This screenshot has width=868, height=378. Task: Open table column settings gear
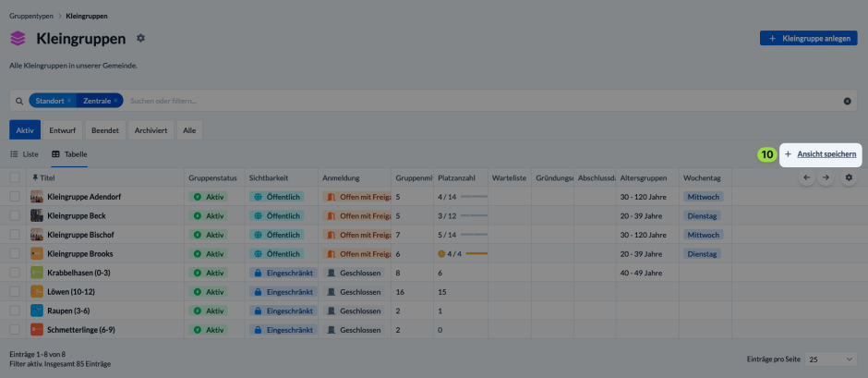849,177
